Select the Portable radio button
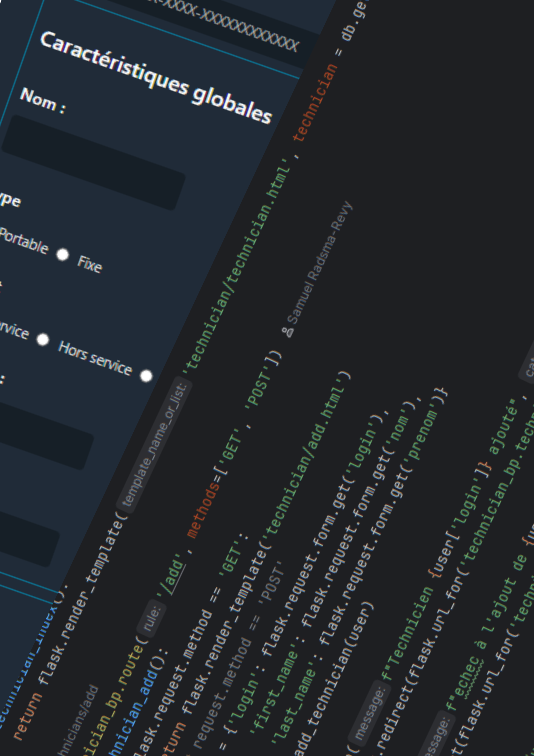Image resolution: width=534 pixels, height=756 pixels. [x=63, y=255]
